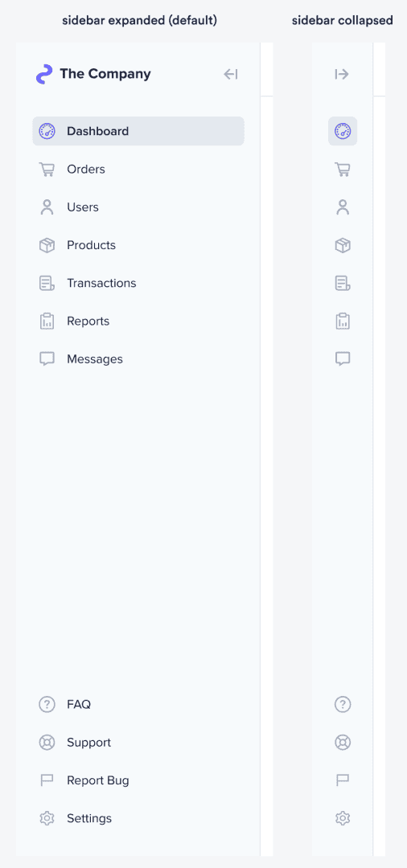
Task: Open the Dashboard menu item
Action: coord(138,131)
